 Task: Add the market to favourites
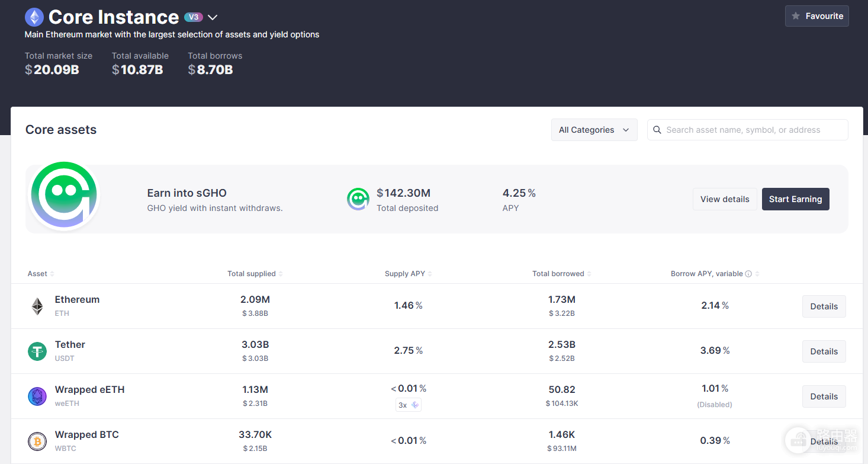click(817, 16)
